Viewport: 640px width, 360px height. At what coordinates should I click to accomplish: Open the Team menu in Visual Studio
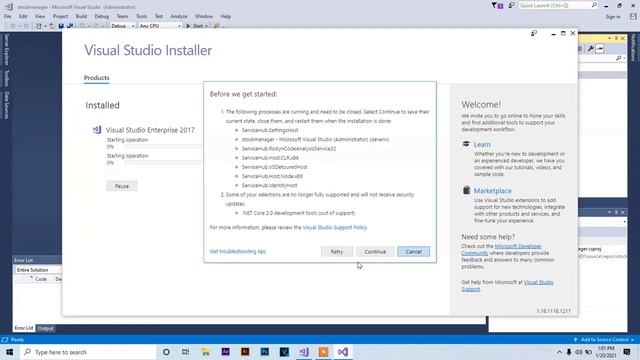122,16
